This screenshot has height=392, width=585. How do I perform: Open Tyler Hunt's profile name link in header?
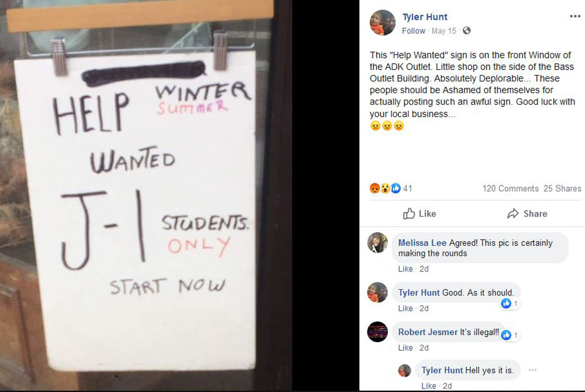425,17
